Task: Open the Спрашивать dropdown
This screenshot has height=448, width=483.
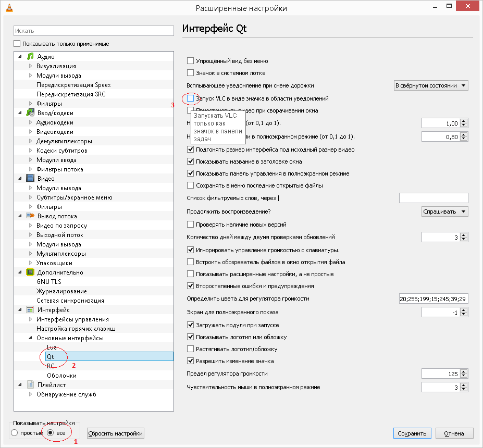Action: tap(445, 211)
